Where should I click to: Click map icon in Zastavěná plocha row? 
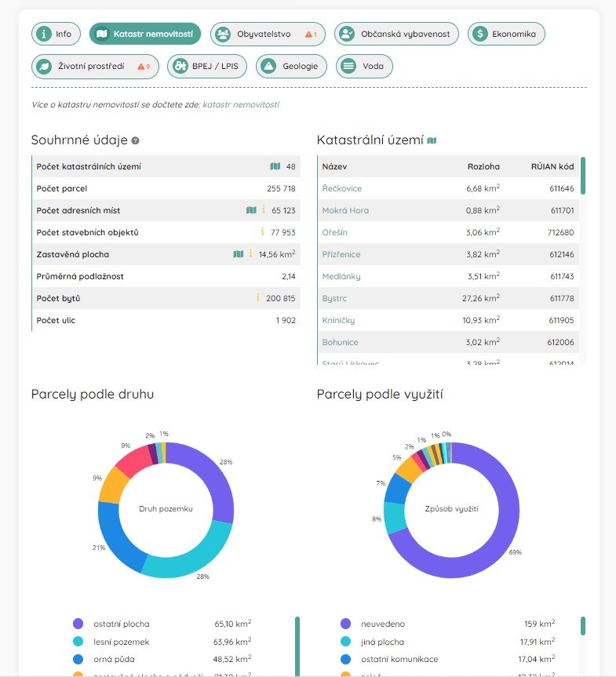[x=239, y=254]
